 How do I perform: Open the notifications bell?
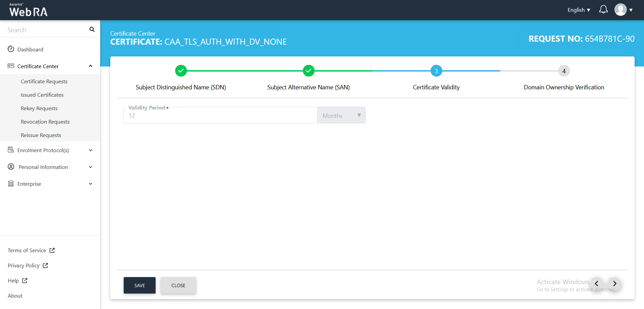(603, 10)
